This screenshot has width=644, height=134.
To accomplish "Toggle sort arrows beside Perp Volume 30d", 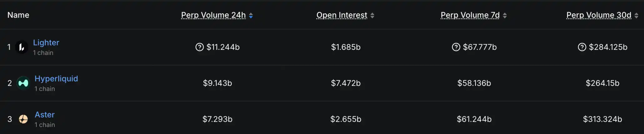I will click(x=636, y=15).
